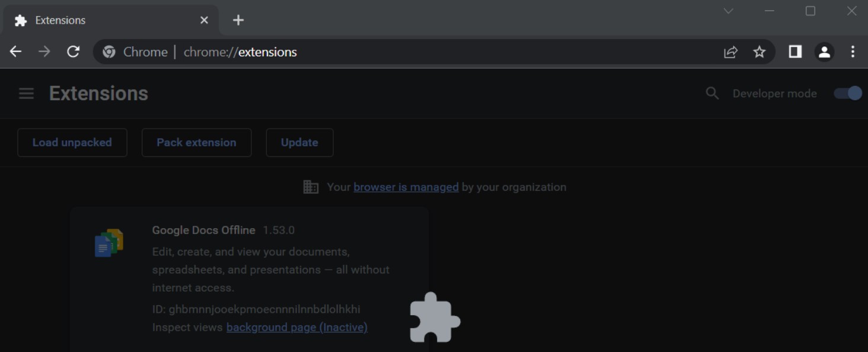The width and height of the screenshot is (868, 352).
Task: Click the version 1.53.0 text
Action: (279, 230)
